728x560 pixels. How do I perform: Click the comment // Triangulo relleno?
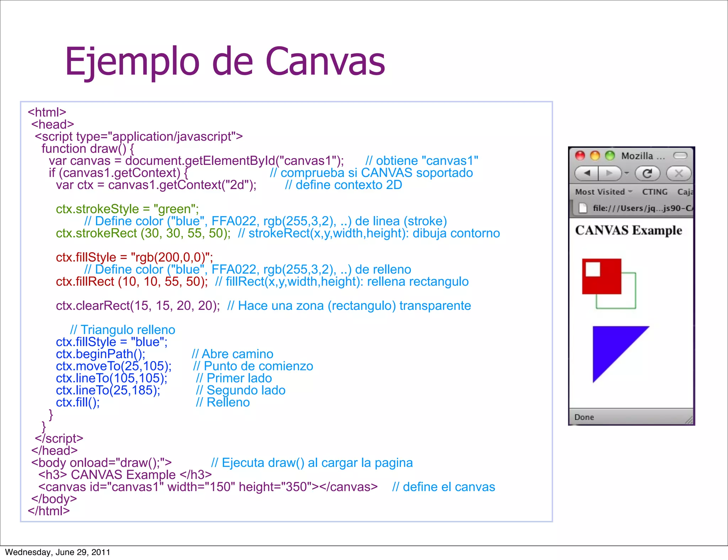click(x=123, y=330)
